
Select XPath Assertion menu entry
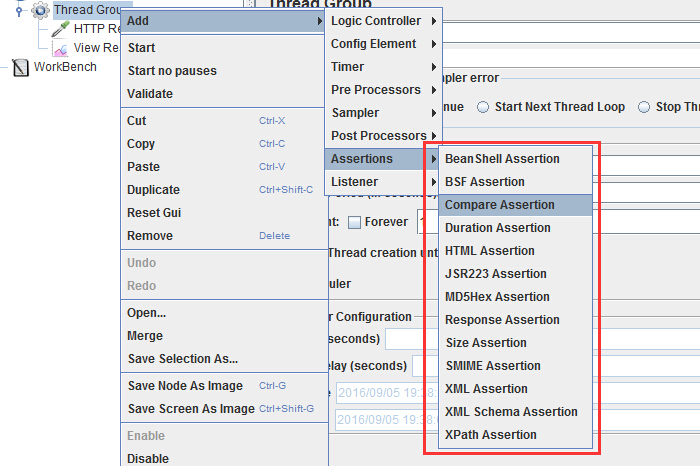pos(516,435)
